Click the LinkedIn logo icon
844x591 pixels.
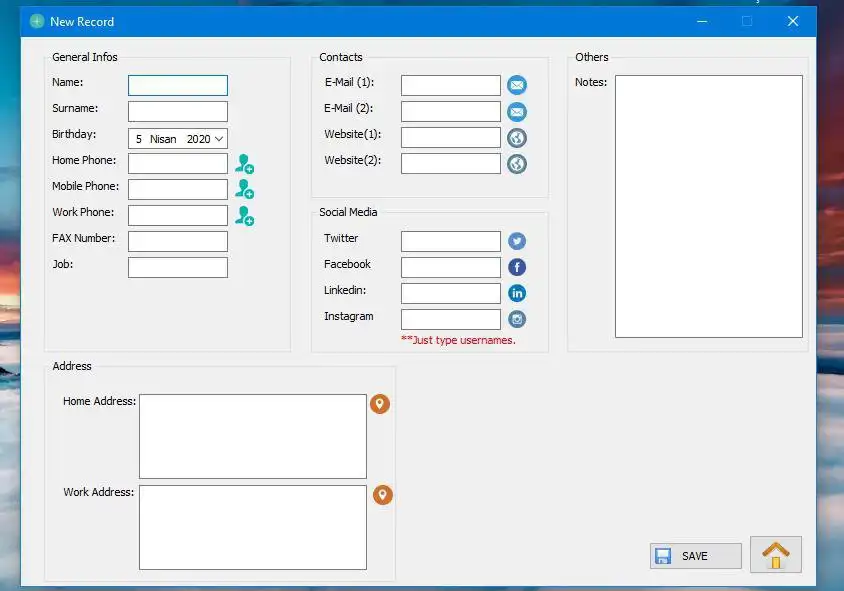pyautogui.click(x=517, y=293)
